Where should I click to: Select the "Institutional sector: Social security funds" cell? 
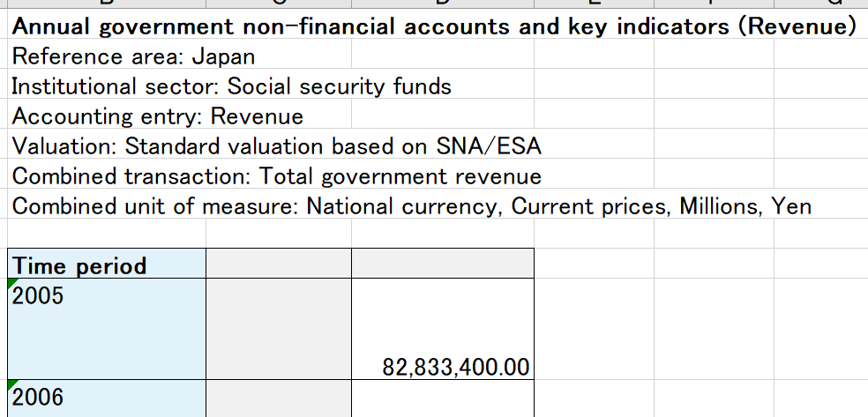tap(231, 86)
